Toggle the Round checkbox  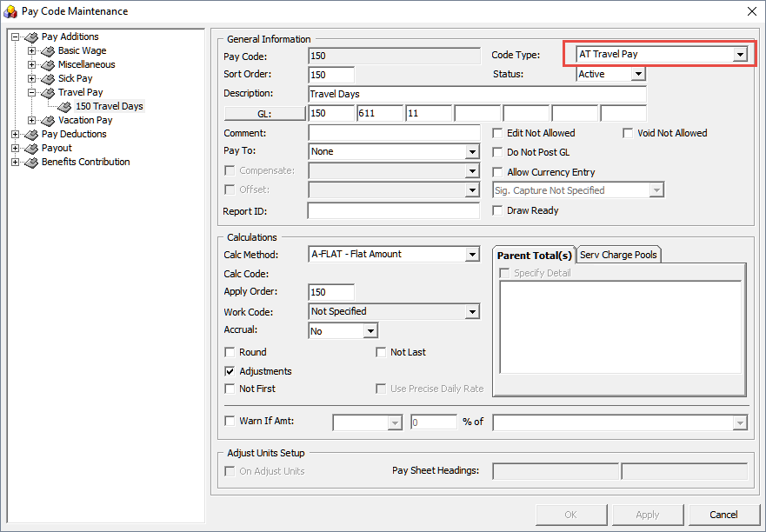point(230,352)
